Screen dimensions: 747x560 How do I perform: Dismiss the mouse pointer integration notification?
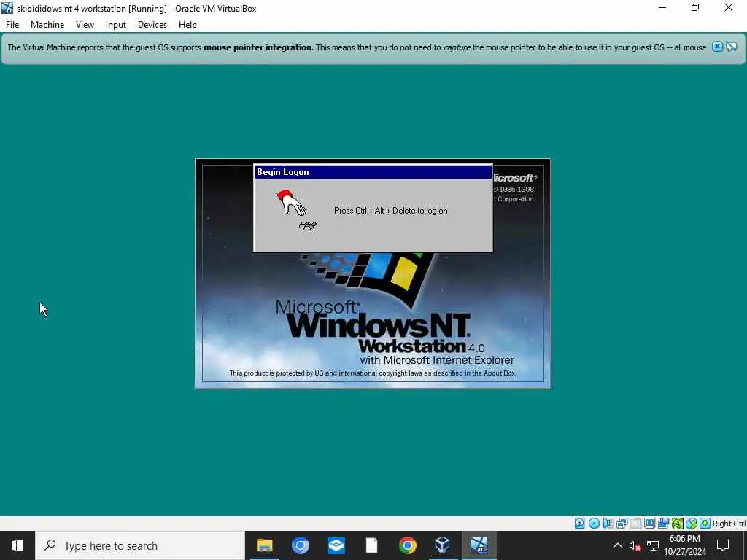point(718,47)
